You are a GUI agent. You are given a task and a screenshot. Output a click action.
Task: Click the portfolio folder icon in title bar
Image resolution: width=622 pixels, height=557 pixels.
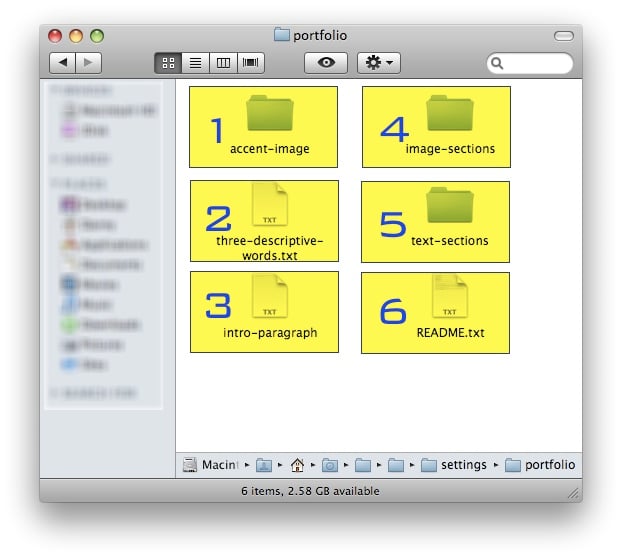(282, 35)
